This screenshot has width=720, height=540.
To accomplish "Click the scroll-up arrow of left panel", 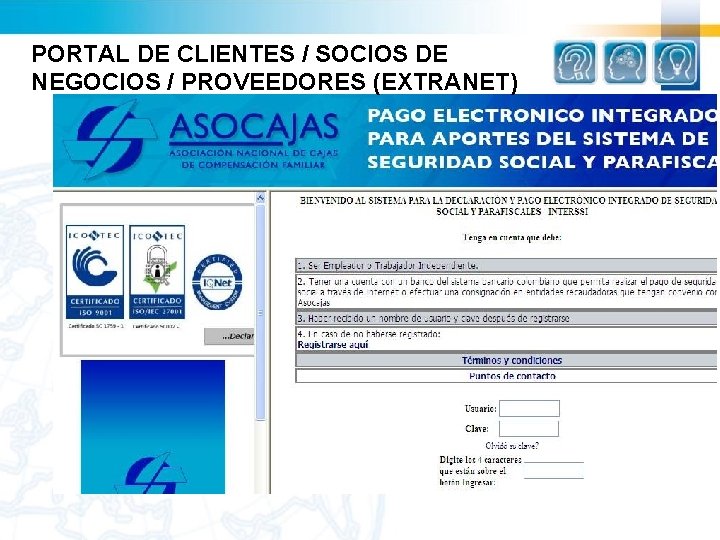I will tap(260, 198).
